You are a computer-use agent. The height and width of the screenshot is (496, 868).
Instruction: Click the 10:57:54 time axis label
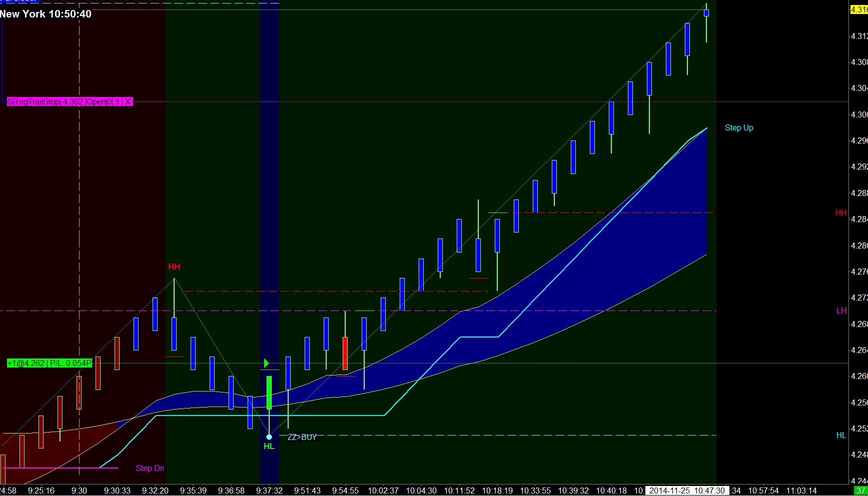coord(763,491)
